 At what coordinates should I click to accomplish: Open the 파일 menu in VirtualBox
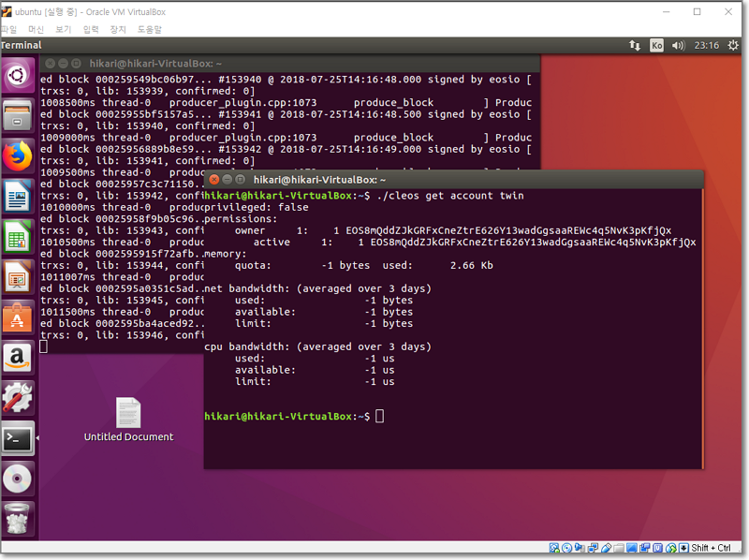point(8,30)
